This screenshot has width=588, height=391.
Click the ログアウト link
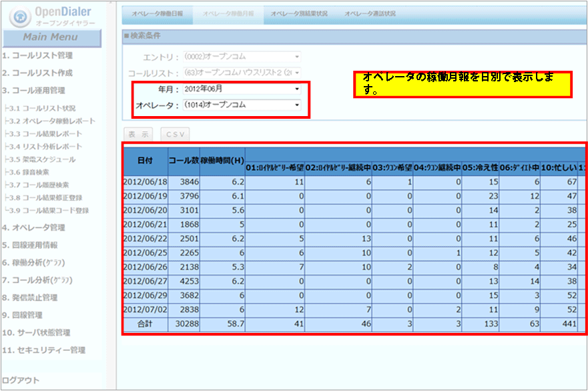tap(21, 380)
